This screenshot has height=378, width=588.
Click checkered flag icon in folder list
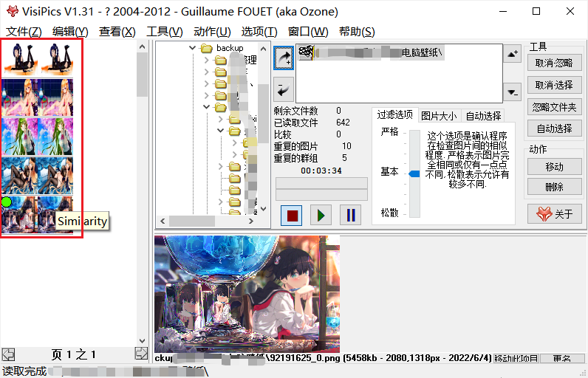point(306,53)
